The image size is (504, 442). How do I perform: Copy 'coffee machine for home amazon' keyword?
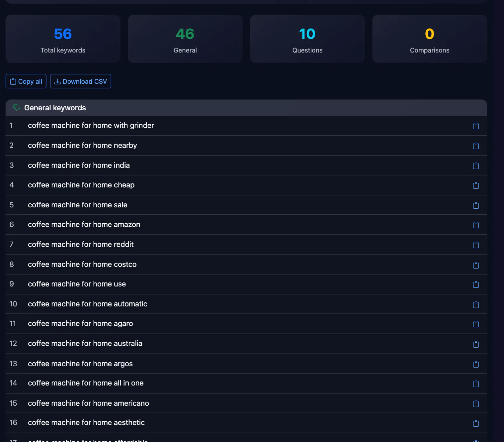point(476,225)
